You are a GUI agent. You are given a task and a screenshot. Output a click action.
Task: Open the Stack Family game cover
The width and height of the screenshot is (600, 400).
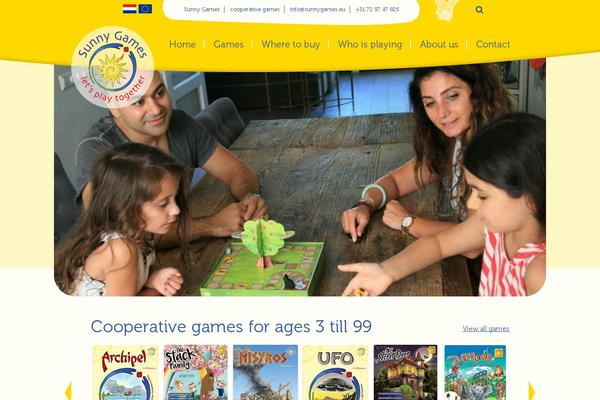(196, 372)
